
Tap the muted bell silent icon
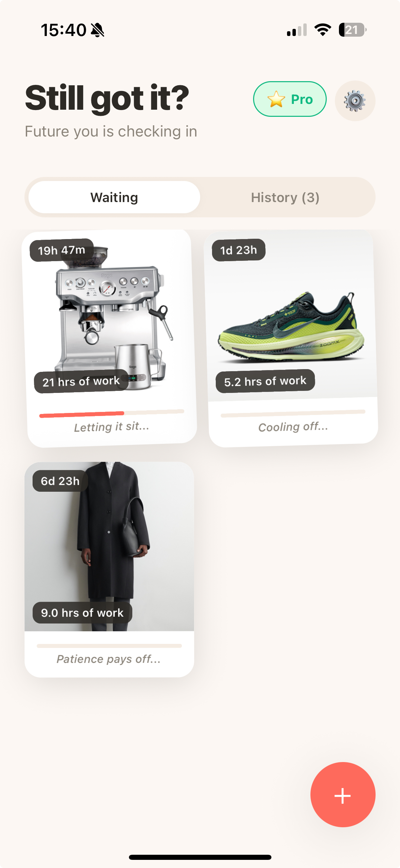coord(97,30)
